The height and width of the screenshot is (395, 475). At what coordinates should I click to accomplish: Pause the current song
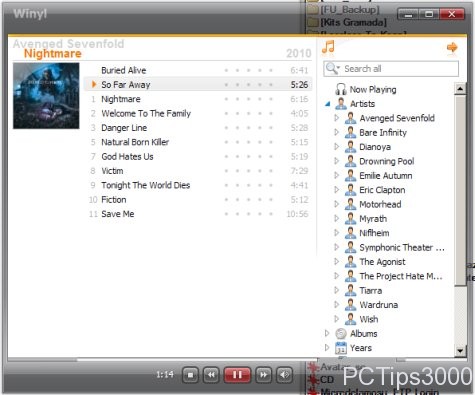pos(237,375)
